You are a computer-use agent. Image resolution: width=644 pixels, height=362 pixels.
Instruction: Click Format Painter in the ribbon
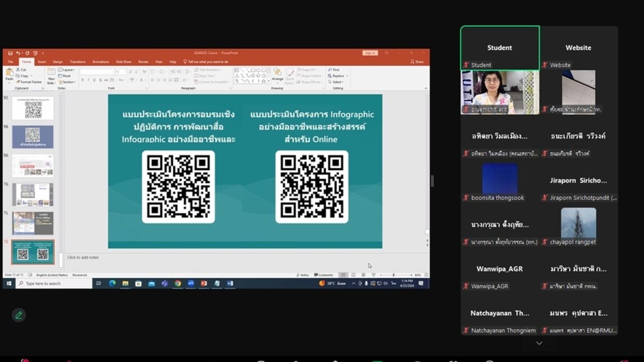pyautogui.click(x=29, y=82)
